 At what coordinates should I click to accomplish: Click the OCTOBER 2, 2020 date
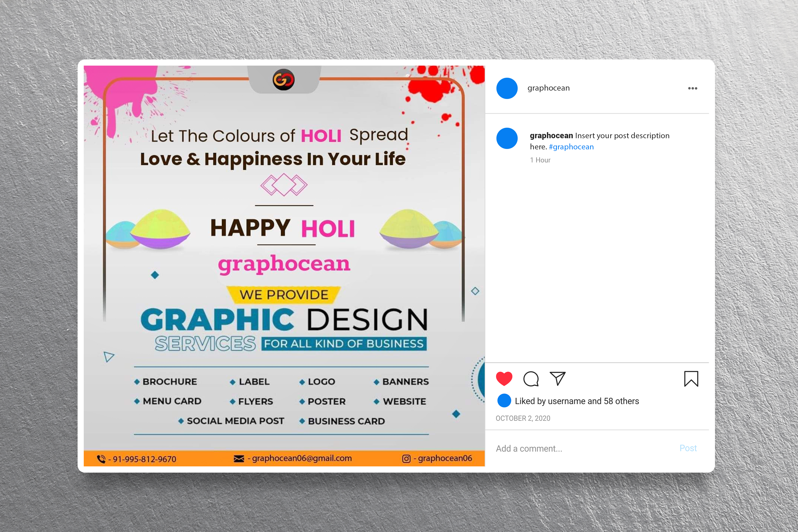523,418
